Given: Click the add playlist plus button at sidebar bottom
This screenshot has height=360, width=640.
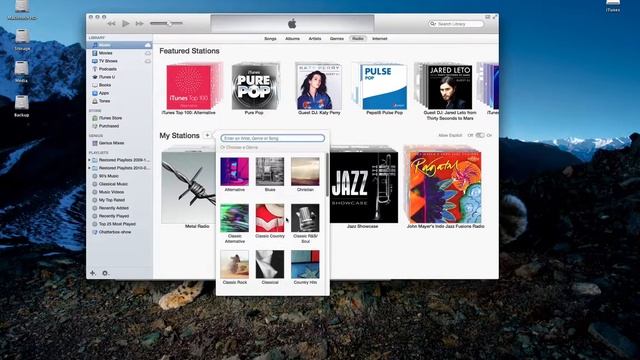Looking at the screenshot, I should pos(93,273).
